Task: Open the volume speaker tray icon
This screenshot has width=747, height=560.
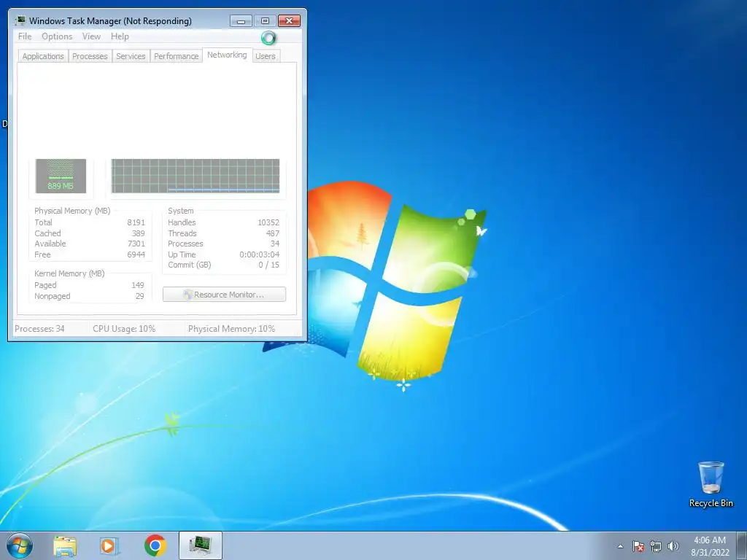Action: coord(673,546)
